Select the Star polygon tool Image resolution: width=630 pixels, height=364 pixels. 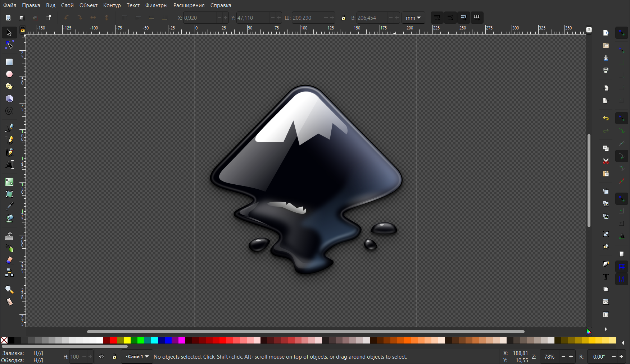point(9,86)
